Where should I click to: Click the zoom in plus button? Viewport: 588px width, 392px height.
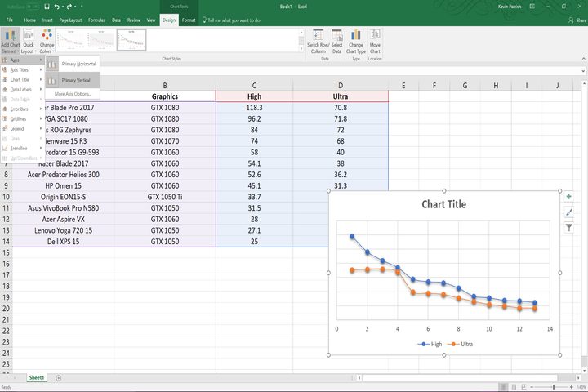pos(571,387)
